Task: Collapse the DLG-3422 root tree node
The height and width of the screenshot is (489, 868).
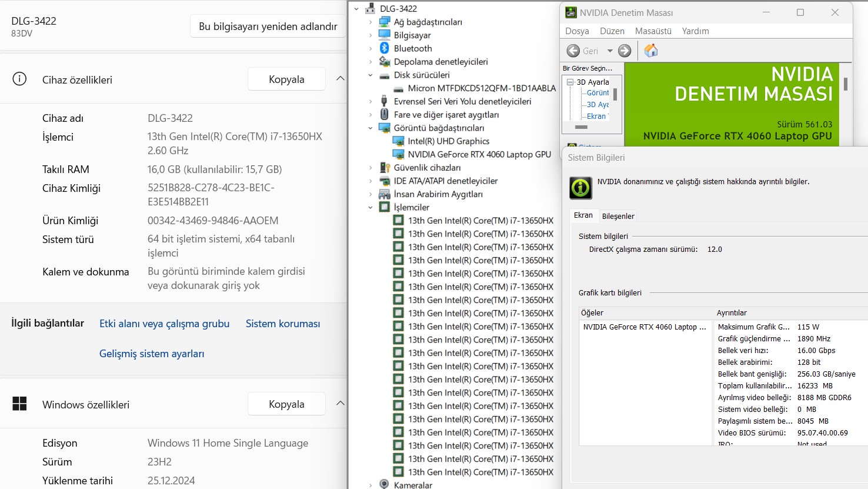Action: 356,9
